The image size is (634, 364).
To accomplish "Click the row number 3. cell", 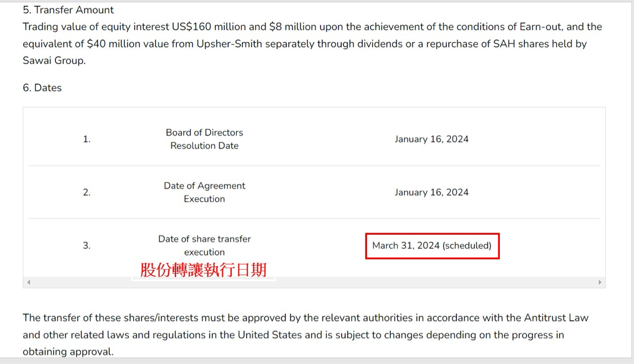I will 87,245.
